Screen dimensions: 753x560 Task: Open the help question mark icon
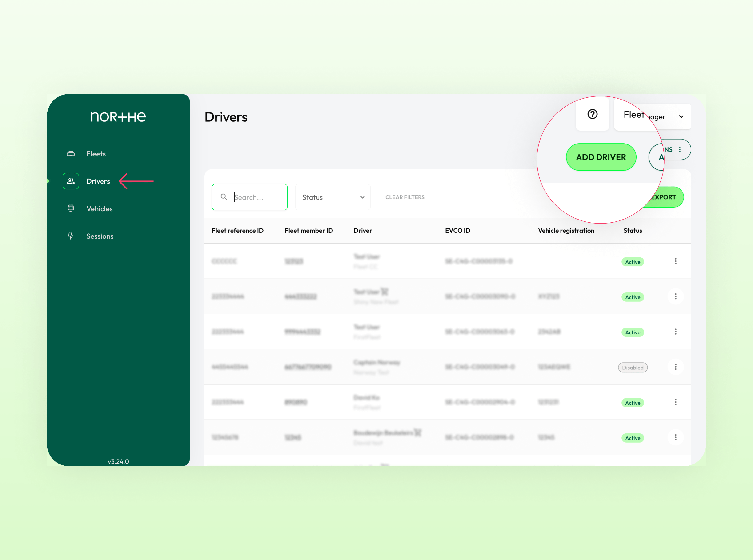(x=592, y=114)
